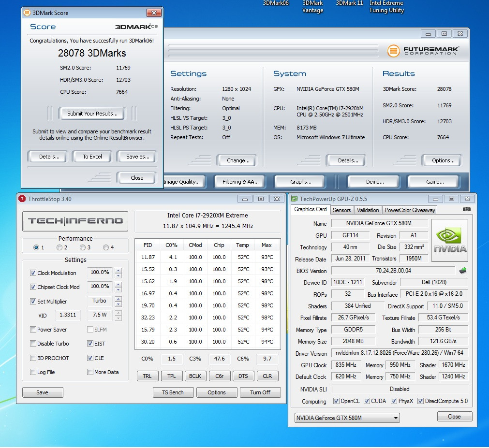Open the NVIDIA GeForce GTX 580M dropdown
Screen dimensions: 489x448
(347, 418)
